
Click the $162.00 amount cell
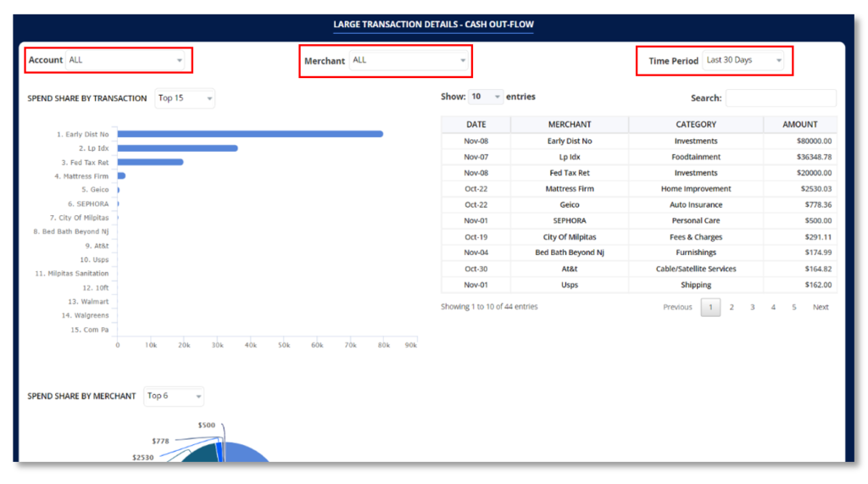coord(800,285)
